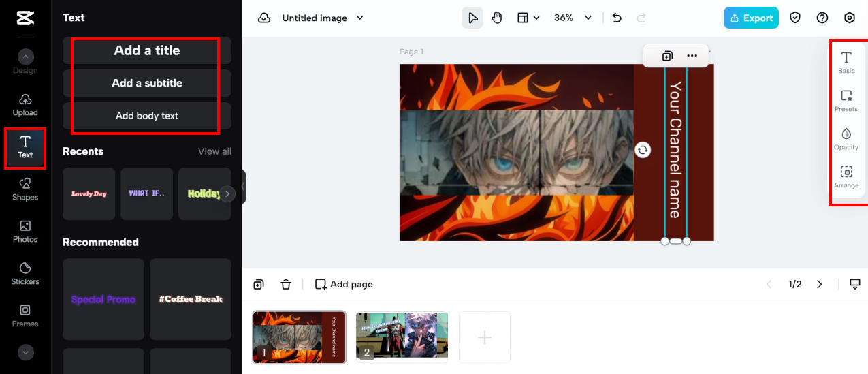
Task: Open the Shapes panel
Action: click(x=25, y=189)
